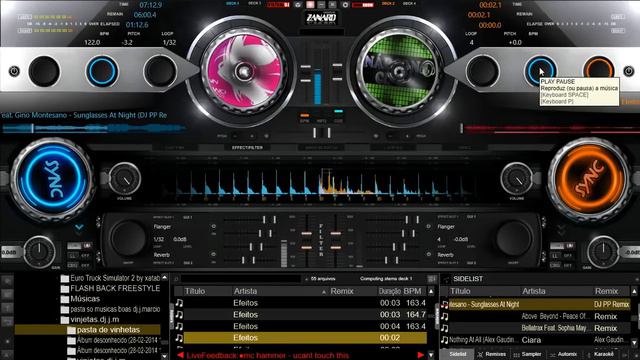This screenshot has width=640, height=360.
Task: Select the pasta de vinhetas folder
Action: 88,329
